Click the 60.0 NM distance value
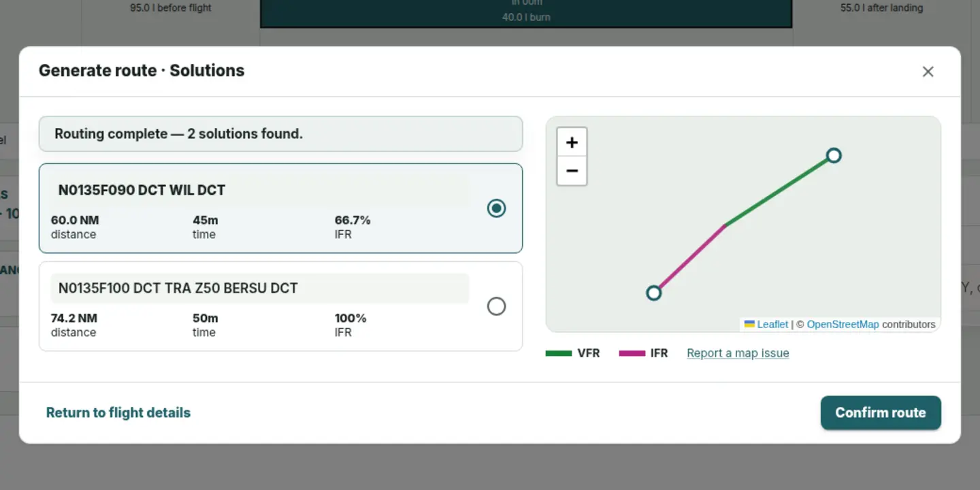This screenshot has width=980, height=490. point(75,220)
